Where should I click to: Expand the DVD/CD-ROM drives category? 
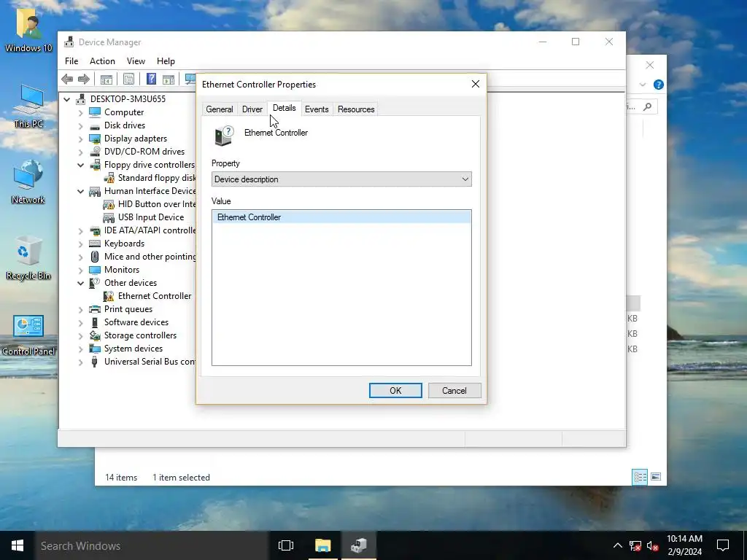[80, 152]
